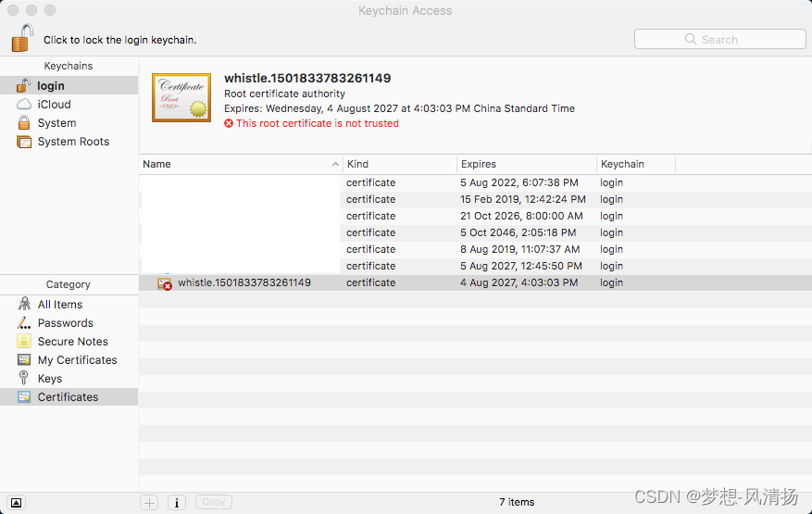Click the iCloud cloud icon
Screen dimensions: 812x514
click(x=24, y=104)
